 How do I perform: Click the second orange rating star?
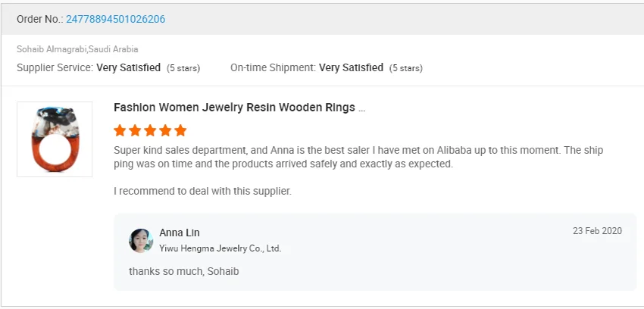coord(135,130)
